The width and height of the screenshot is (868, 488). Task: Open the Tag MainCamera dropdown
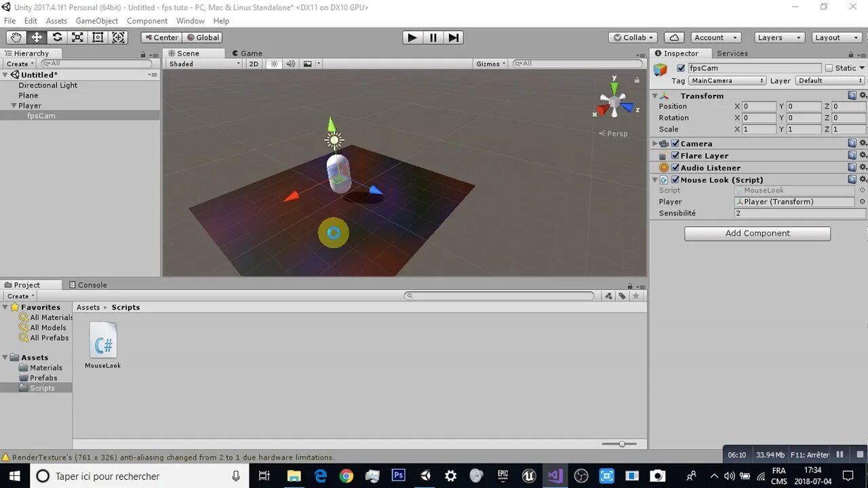pyautogui.click(x=727, y=80)
